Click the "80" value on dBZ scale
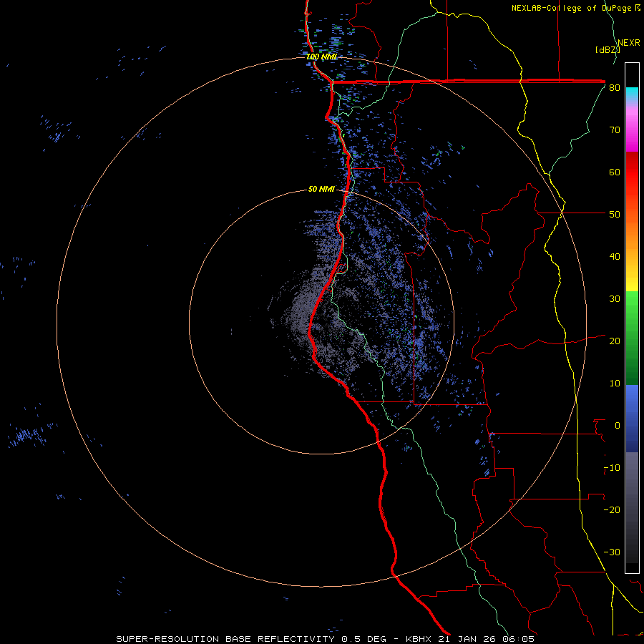Image resolution: width=644 pixels, height=644 pixels. (615, 87)
